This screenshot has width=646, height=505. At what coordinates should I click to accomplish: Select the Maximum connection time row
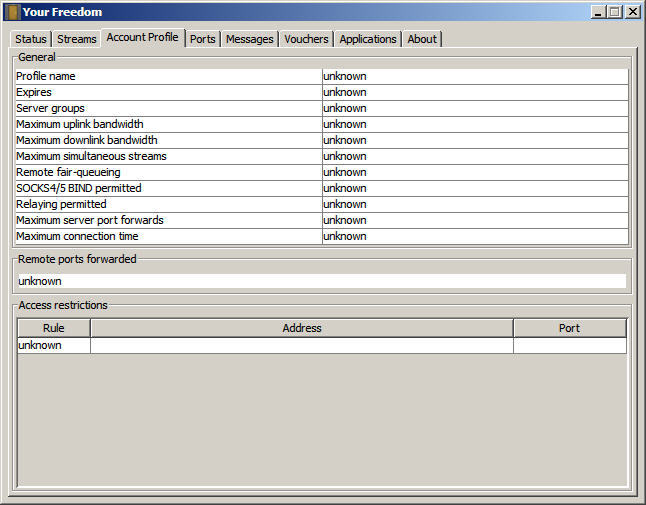168,236
